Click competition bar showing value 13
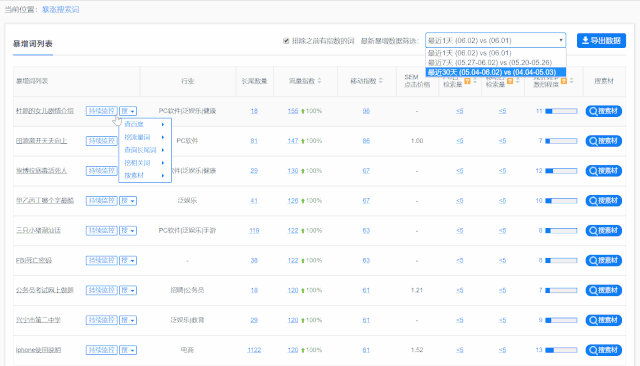640x366 pixels. [561, 350]
